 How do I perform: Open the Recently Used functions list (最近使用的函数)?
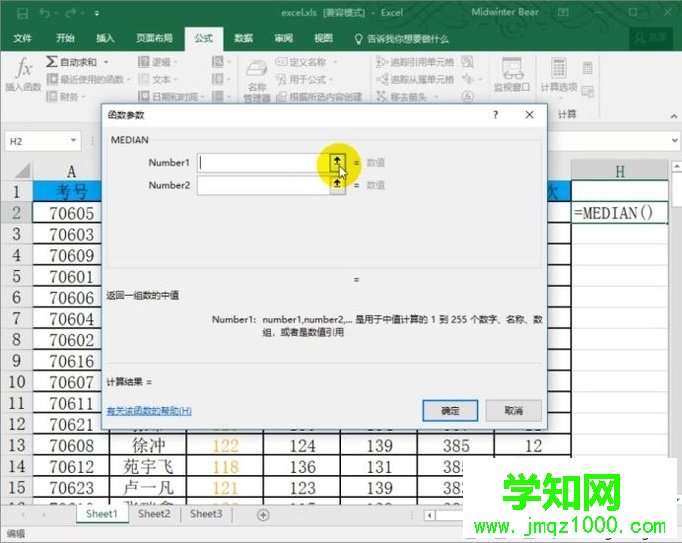tap(89, 79)
